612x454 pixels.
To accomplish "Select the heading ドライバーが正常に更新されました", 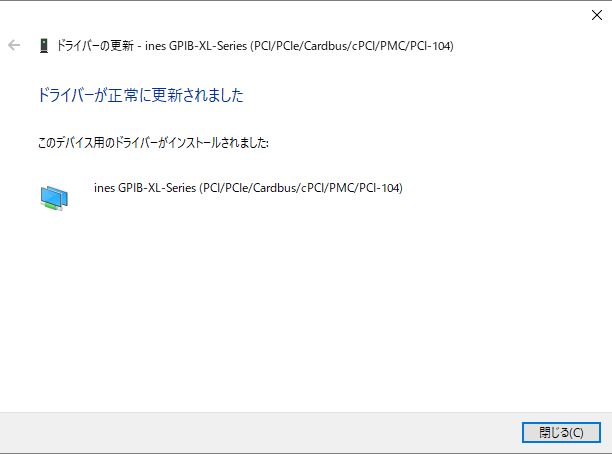I will click(141, 95).
